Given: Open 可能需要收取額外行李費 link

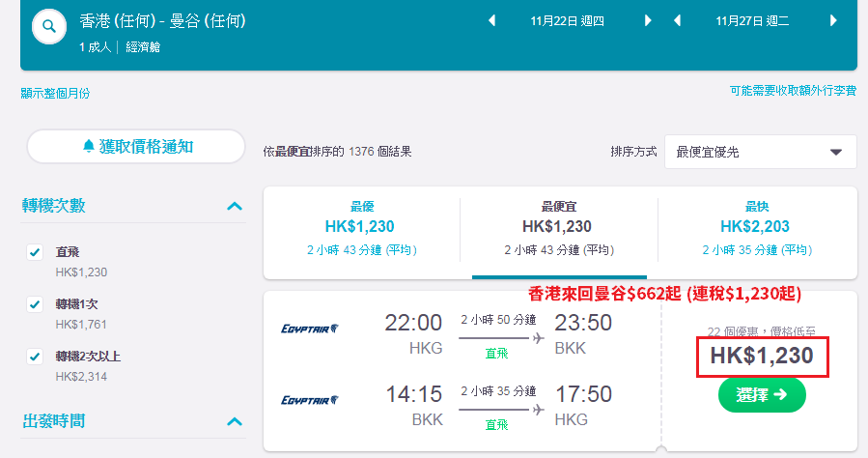Looking at the screenshot, I should [793, 91].
